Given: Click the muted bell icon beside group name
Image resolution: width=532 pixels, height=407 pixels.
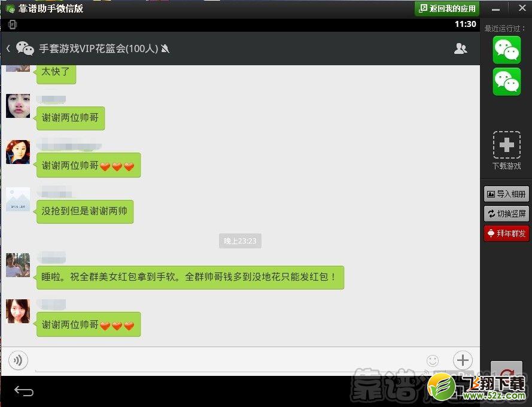Looking at the screenshot, I should (165, 49).
